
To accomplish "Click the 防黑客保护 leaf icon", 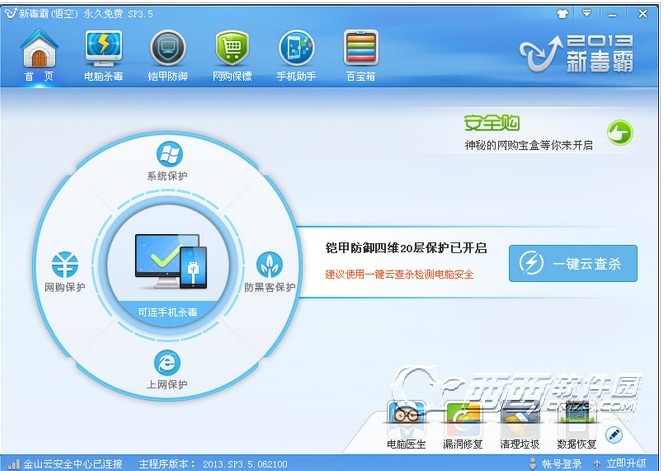I will coord(270,265).
